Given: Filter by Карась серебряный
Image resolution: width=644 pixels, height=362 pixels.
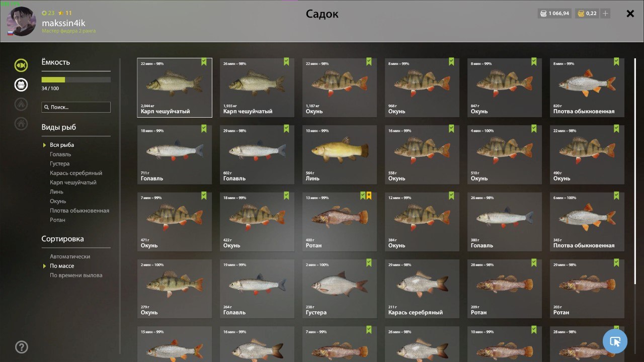Looking at the screenshot, I should [76, 173].
